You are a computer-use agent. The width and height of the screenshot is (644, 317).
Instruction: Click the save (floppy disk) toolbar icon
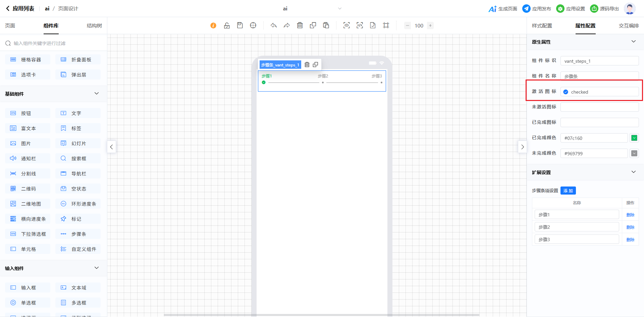coord(240,25)
